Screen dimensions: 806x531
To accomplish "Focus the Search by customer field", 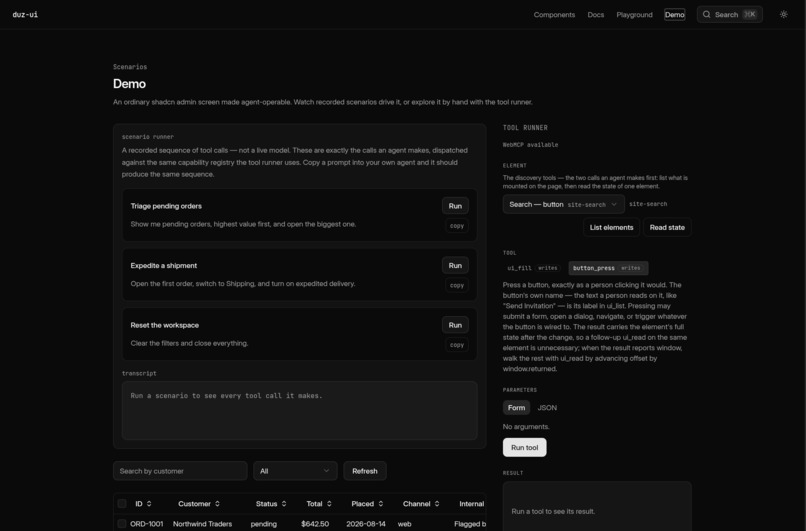I will click(x=180, y=471).
